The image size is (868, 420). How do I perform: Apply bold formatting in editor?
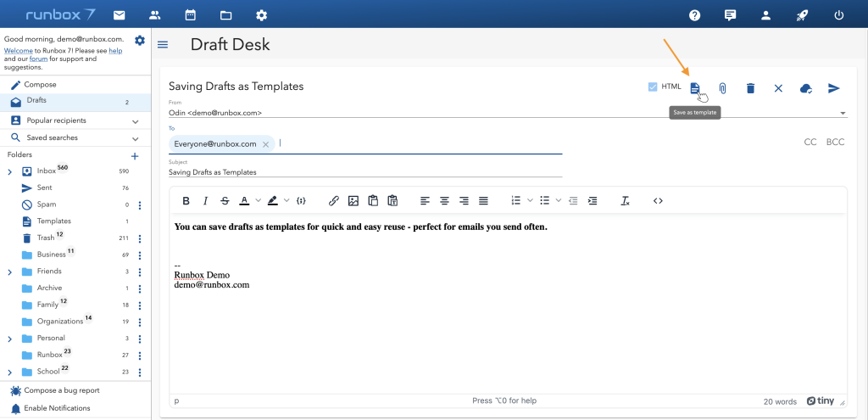pos(186,201)
